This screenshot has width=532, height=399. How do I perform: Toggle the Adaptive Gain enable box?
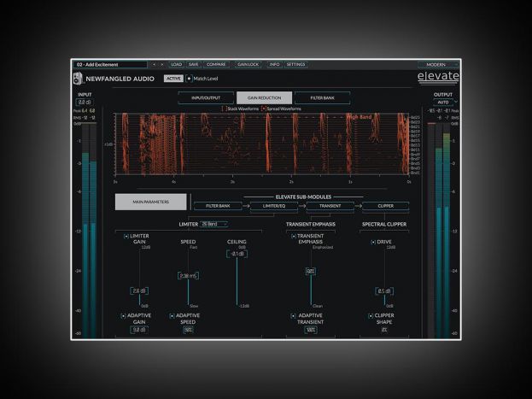coord(123,316)
